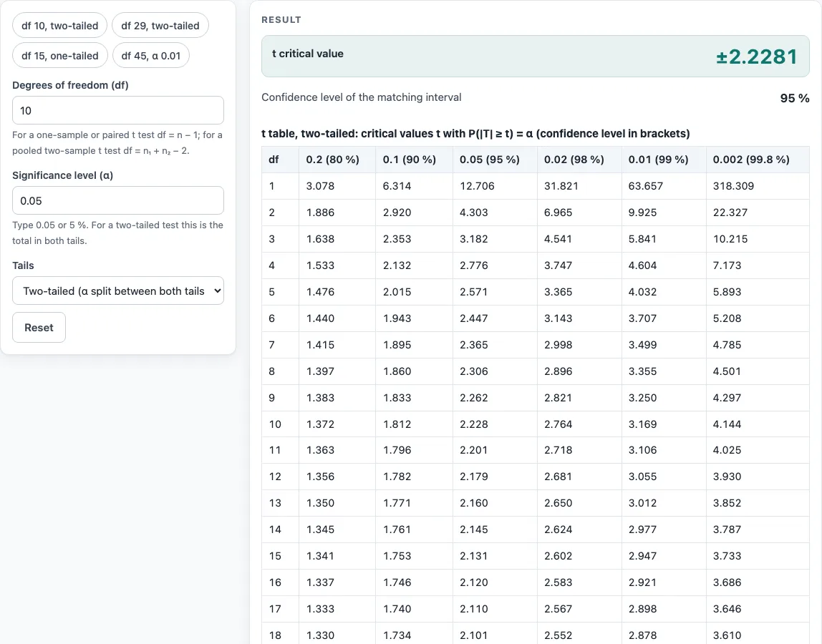
Task: Apply the "df 15, one-tailed" preset
Action: pyautogui.click(x=59, y=56)
